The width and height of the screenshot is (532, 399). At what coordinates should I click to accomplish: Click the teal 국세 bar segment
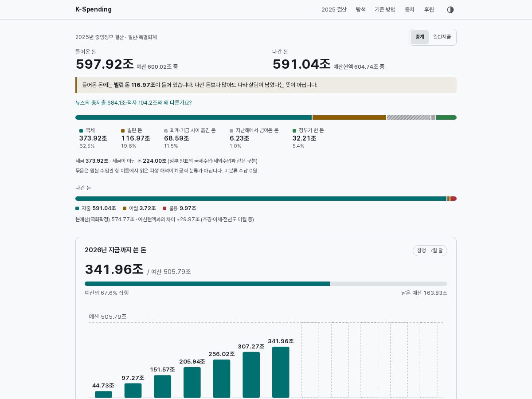point(193,117)
